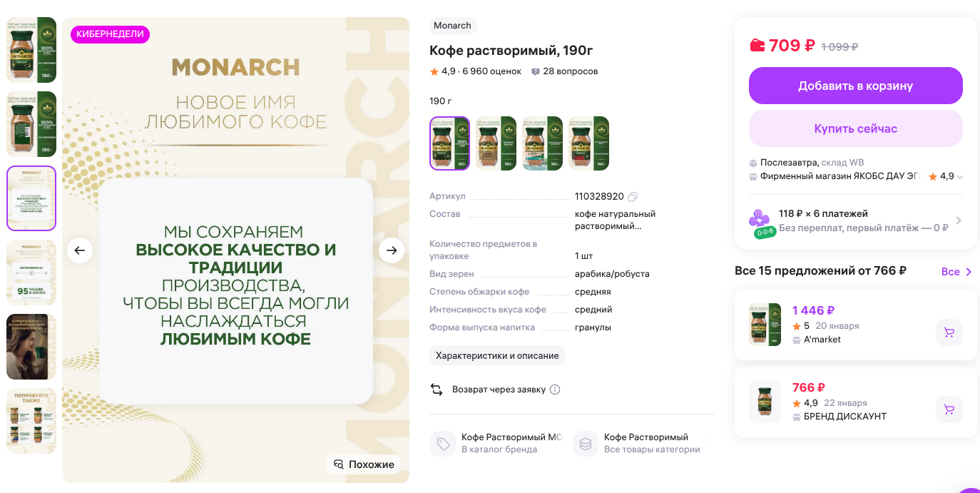The height and width of the screenshot is (493, 980).
Task: Add A'market offer to cart icon
Action: (x=949, y=332)
